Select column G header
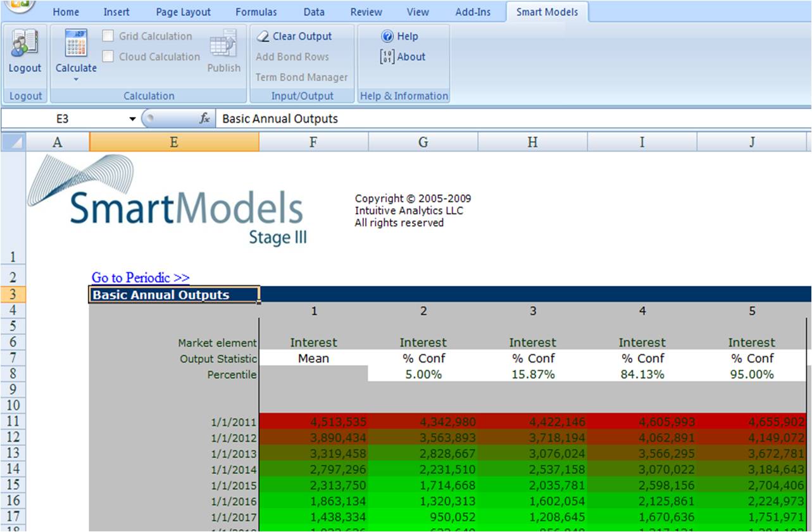 [x=423, y=142]
